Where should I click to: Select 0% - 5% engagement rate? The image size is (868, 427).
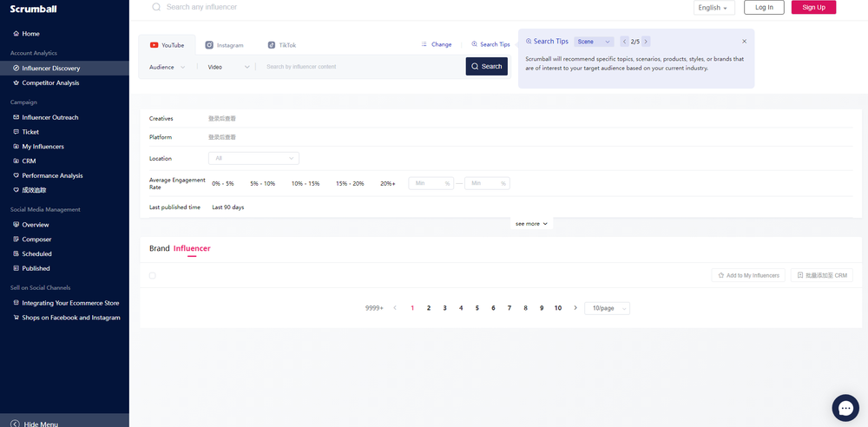(223, 183)
